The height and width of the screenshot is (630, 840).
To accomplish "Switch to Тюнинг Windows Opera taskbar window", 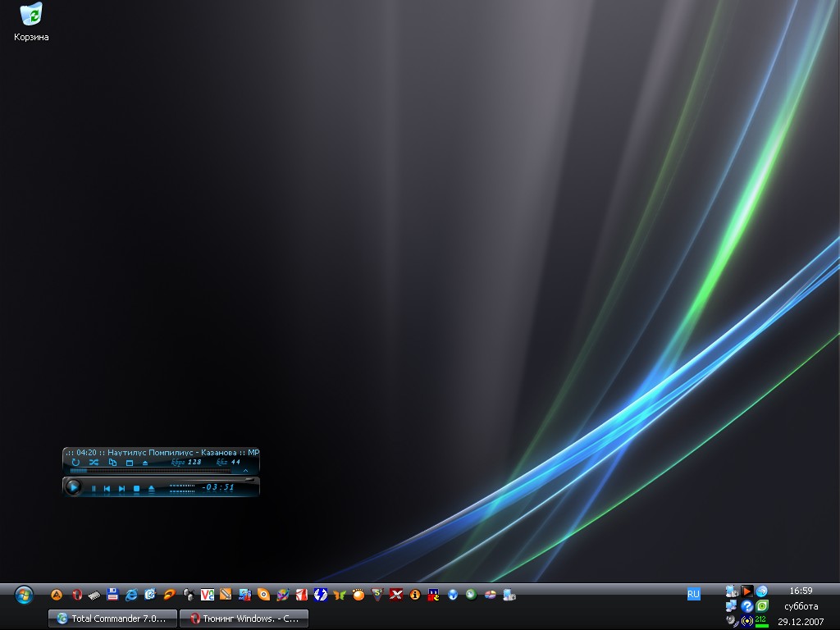I will [x=244, y=619].
